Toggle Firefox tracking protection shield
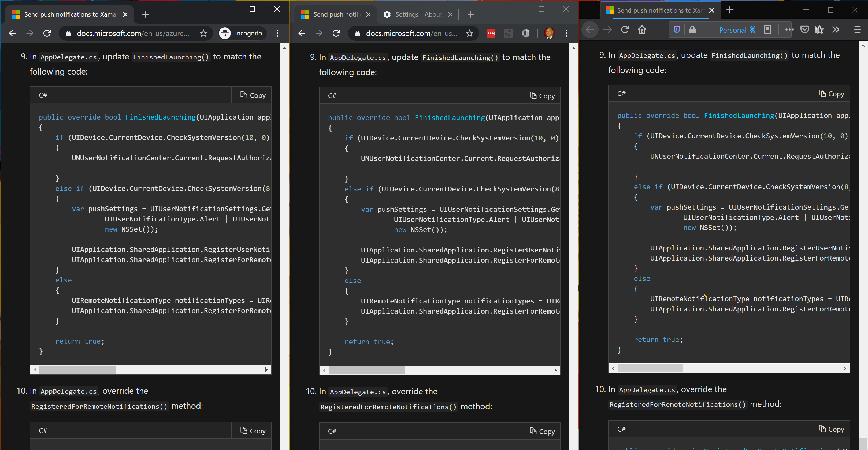This screenshot has width=868, height=450. (x=677, y=30)
